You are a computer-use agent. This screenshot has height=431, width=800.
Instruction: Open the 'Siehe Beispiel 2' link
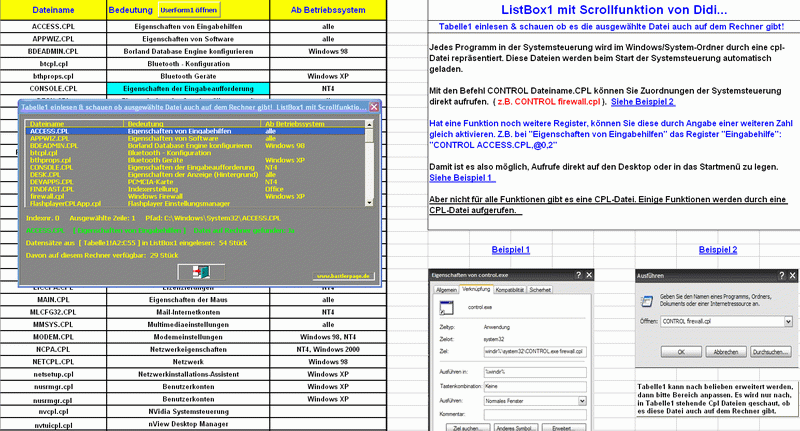point(643,102)
